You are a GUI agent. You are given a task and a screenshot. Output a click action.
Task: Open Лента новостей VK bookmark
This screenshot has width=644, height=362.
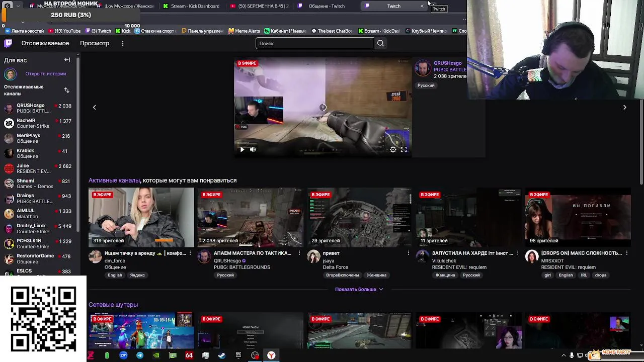(24, 31)
